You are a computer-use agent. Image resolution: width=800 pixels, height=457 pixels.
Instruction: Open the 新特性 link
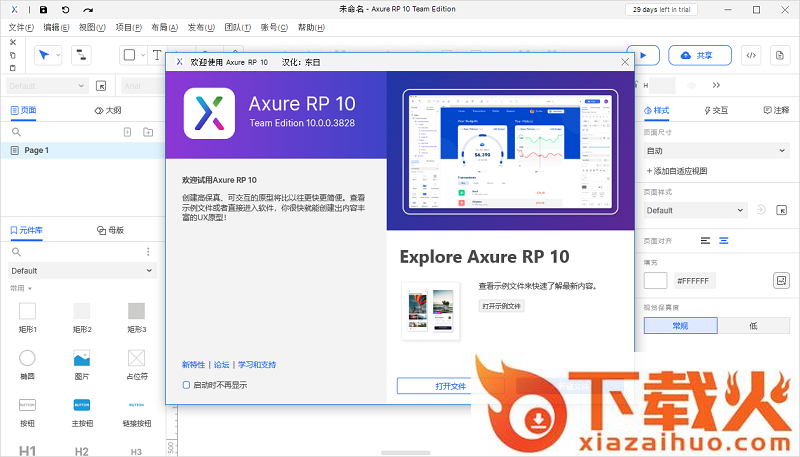click(193, 365)
